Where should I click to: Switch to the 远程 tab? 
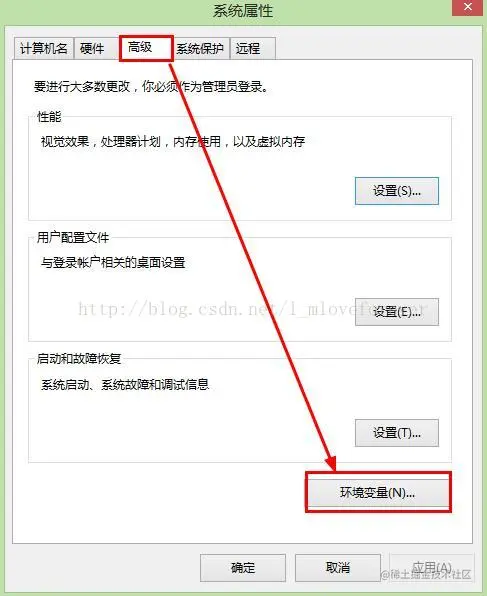(252, 49)
